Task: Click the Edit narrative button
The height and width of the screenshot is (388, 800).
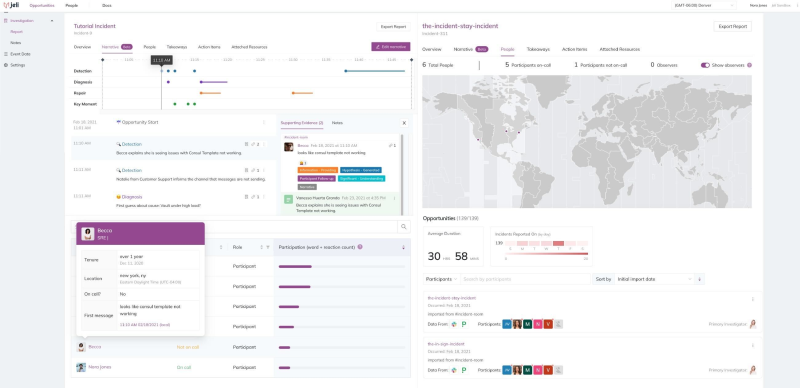Action: click(391, 46)
